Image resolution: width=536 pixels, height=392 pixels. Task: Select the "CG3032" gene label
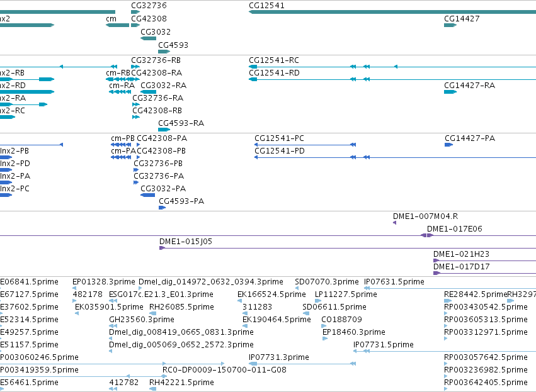(x=156, y=31)
